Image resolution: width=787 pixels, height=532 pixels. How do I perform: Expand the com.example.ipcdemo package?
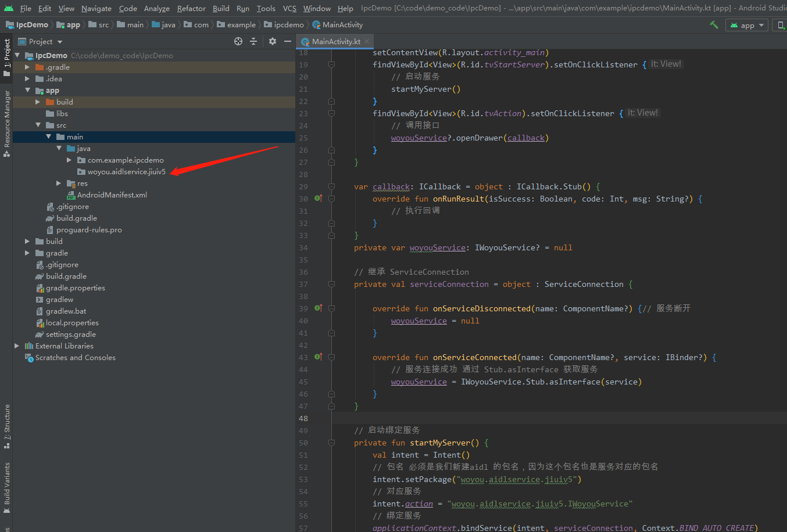pyautogui.click(x=69, y=160)
